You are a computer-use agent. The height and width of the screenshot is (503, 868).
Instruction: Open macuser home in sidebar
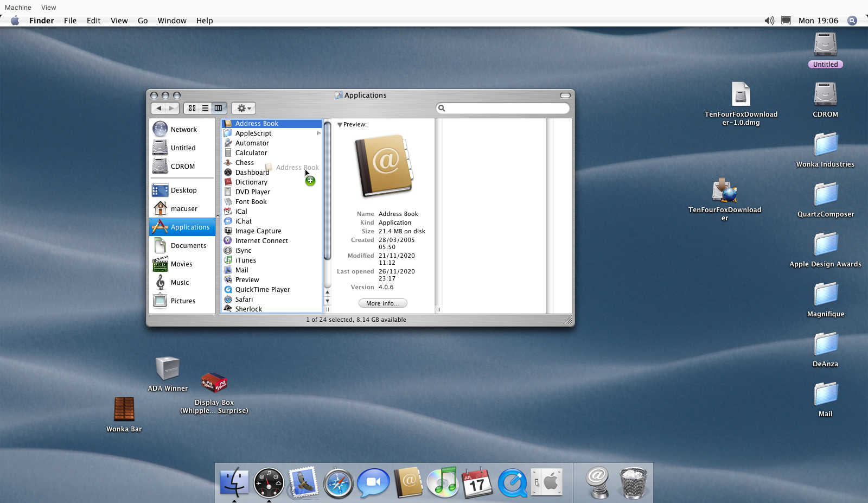coord(182,208)
